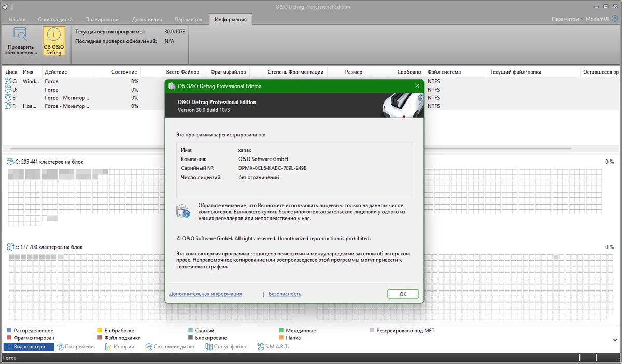Click the Фрагментирован red legend swatch

[9, 338]
